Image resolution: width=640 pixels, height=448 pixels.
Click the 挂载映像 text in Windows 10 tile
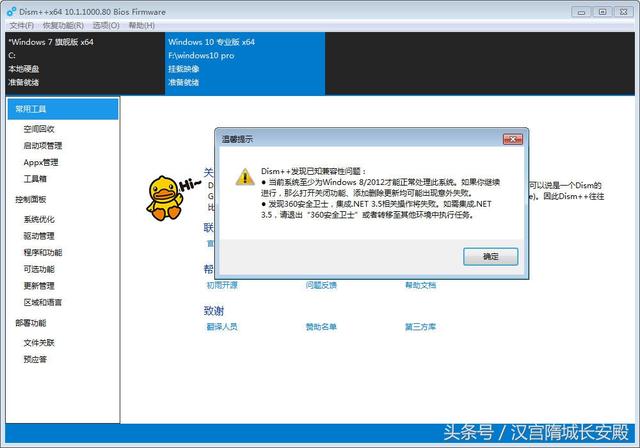(x=184, y=69)
